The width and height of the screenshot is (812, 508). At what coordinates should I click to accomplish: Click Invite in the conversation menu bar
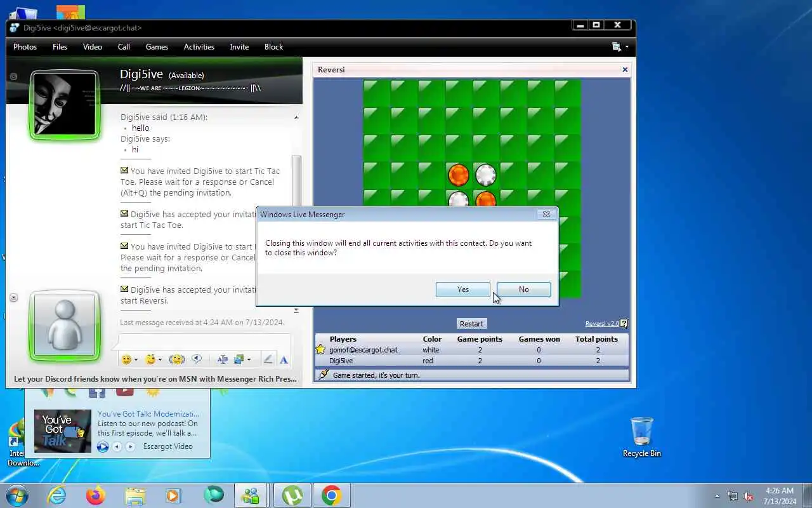click(239, 47)
